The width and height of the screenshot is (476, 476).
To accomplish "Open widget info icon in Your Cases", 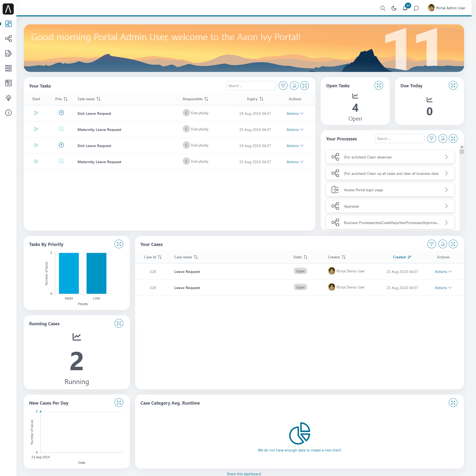I will 443,244.
